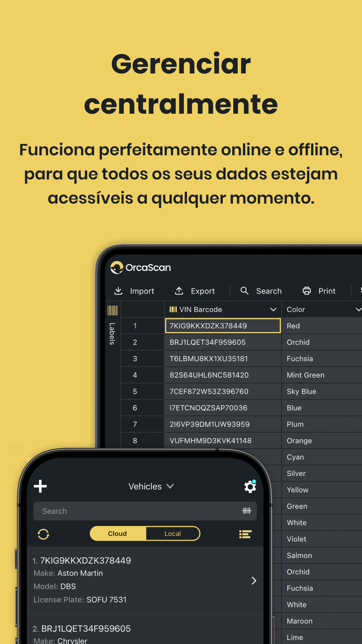Image resolution: width=362 pixels, height=644 pixels.
Task: Click the Salmon color cell
Action: (322, 555)
